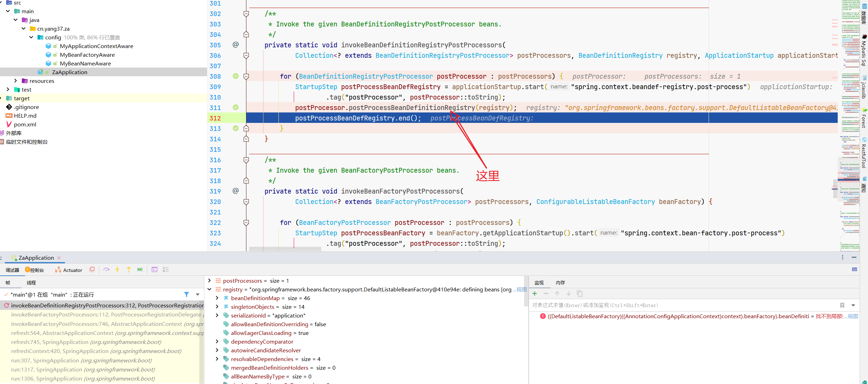Expand the test folder

pos(8,89)
